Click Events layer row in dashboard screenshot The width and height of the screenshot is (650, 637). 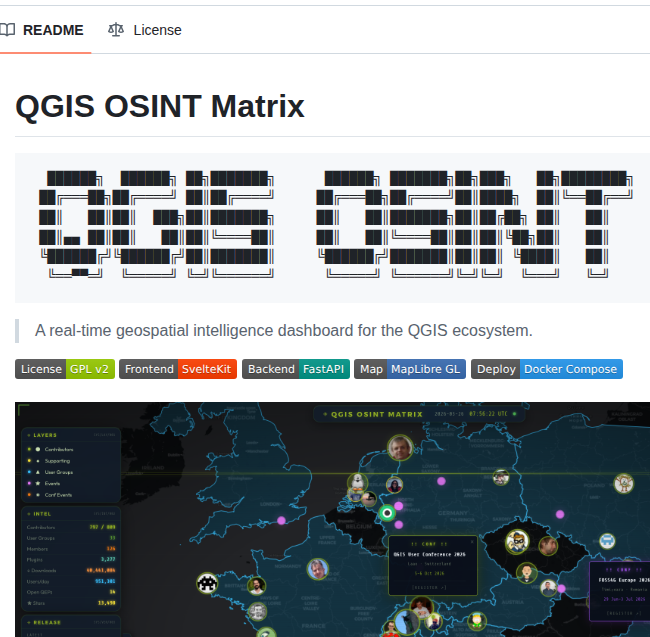[71, 483]
